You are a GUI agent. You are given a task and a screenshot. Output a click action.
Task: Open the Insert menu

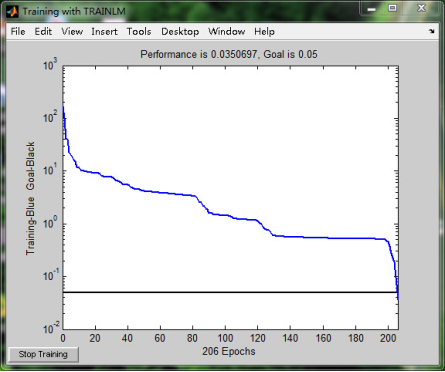104,32
